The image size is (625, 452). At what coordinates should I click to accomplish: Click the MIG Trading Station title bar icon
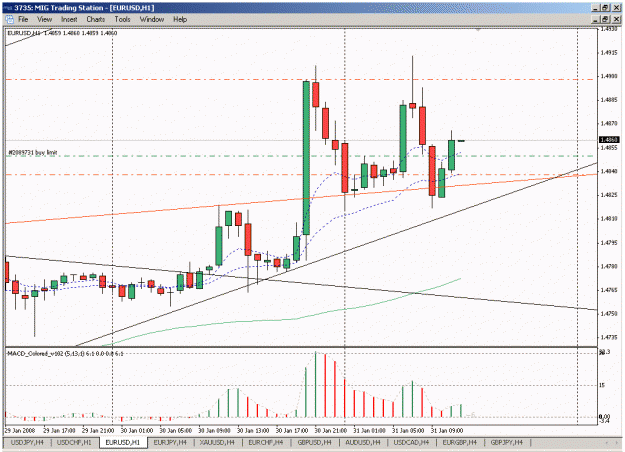(x=8, y=8)
